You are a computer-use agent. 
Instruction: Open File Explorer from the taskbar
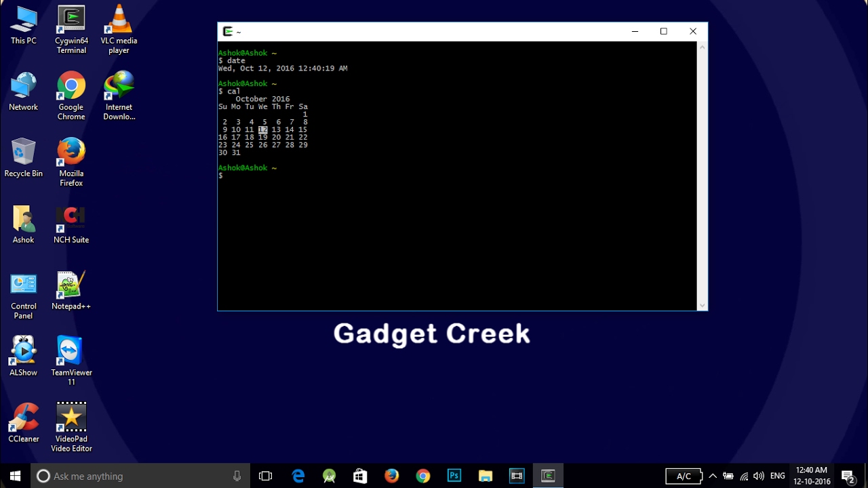click(486, 476)
